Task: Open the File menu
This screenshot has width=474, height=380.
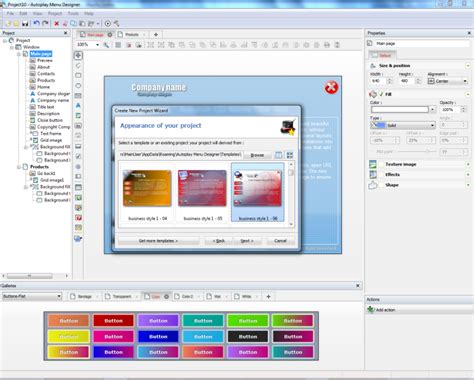Action: click(x=10, y=14)
